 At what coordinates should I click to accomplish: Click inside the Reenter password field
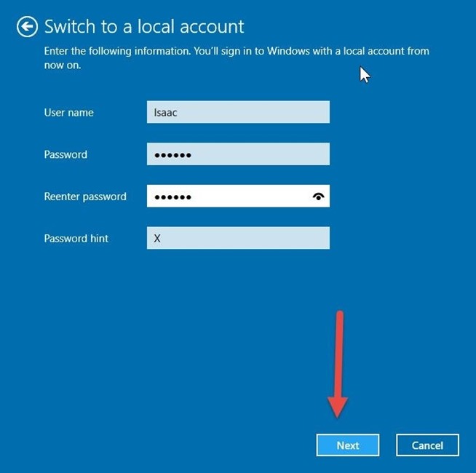coord(247,196)
